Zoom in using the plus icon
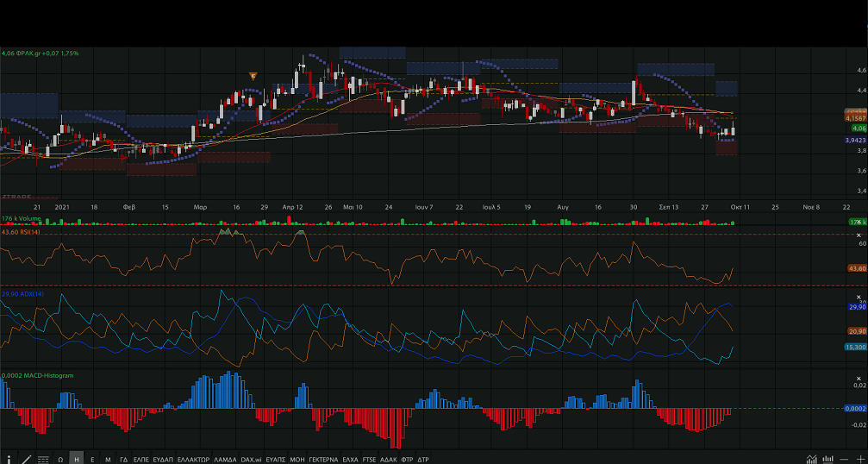This screenshot has height=464, width=868. pyautogui.click(x=859, y=458)
